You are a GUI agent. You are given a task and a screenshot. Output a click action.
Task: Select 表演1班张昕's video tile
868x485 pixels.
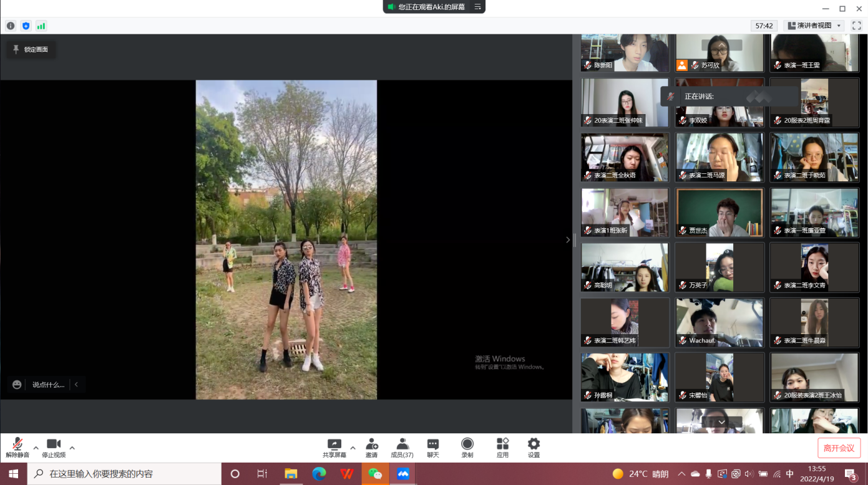click(x=625, y=213)
